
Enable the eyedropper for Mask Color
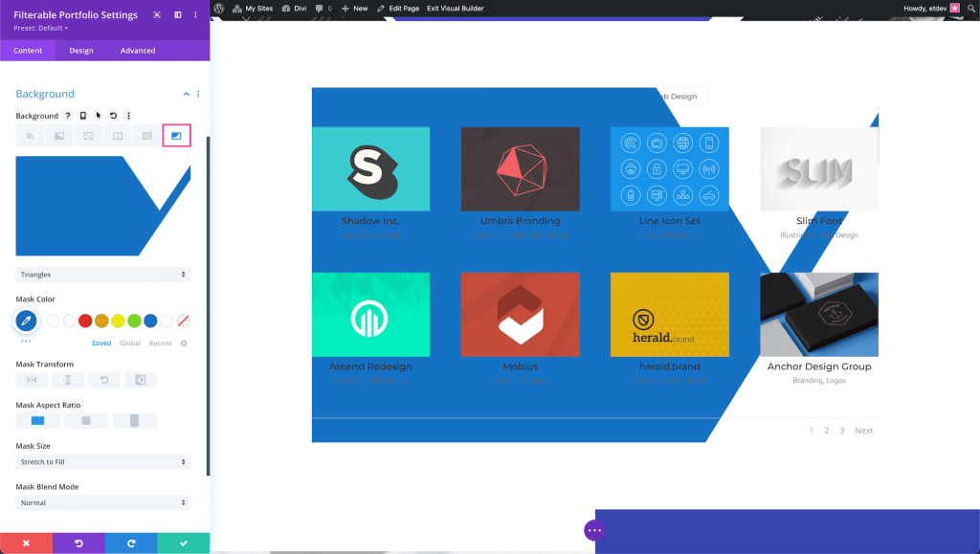(26, 321)
